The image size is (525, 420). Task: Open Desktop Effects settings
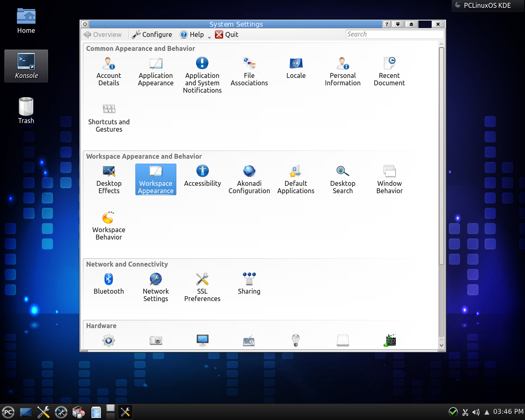point(109,180)
